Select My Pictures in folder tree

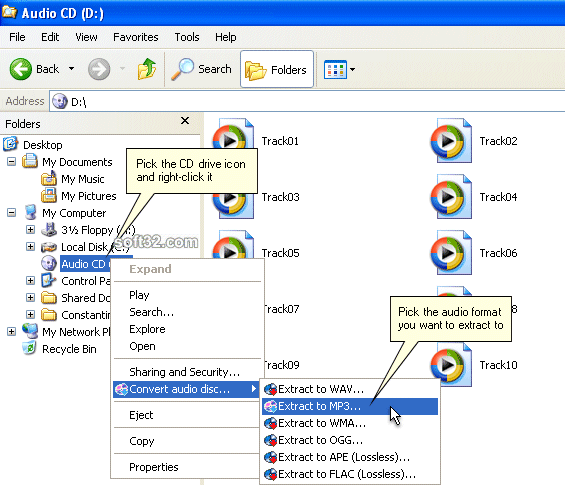click(x=89, y=196)
